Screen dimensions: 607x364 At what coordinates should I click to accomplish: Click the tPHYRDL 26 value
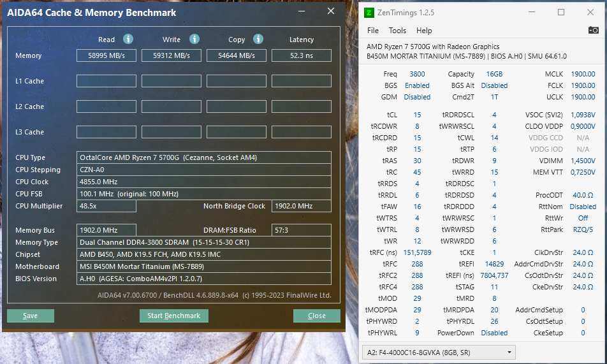(x=494, y=321)
